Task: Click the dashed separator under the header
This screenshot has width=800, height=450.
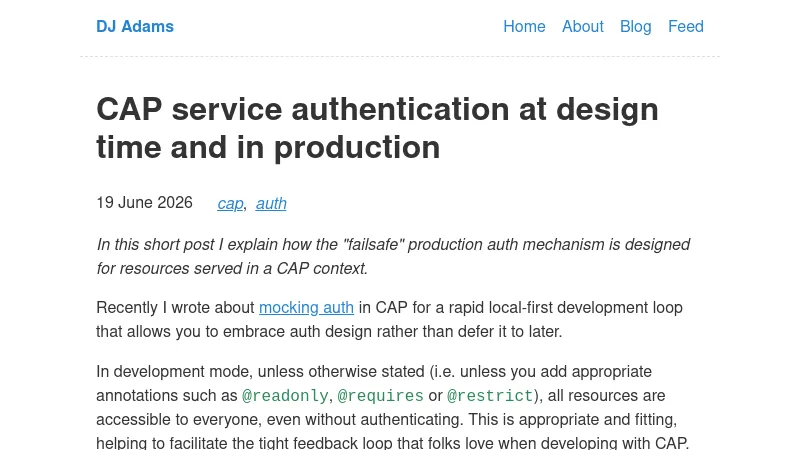Action: click(x=400, y=57)
